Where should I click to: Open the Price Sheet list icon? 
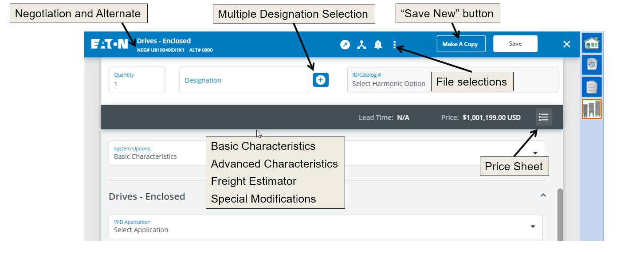(544, 117)
